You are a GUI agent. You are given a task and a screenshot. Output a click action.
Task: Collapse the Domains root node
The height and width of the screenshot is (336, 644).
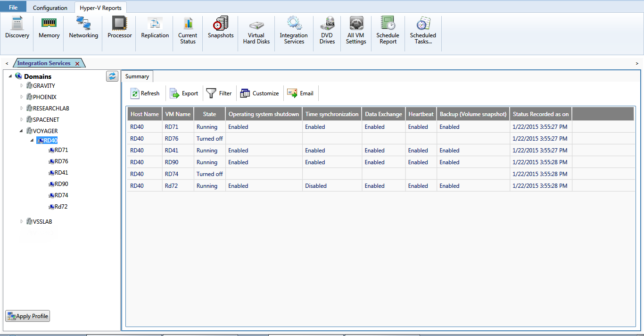10,76
